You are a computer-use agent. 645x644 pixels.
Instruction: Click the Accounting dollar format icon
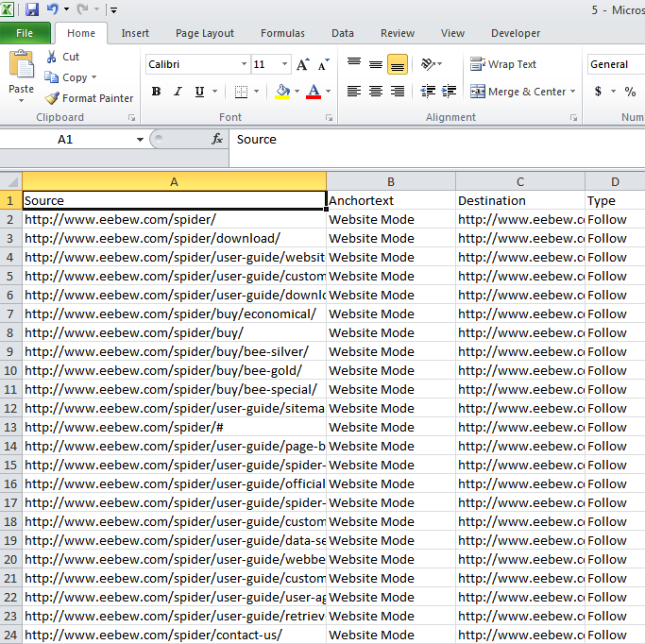click(x=598, y=92)
